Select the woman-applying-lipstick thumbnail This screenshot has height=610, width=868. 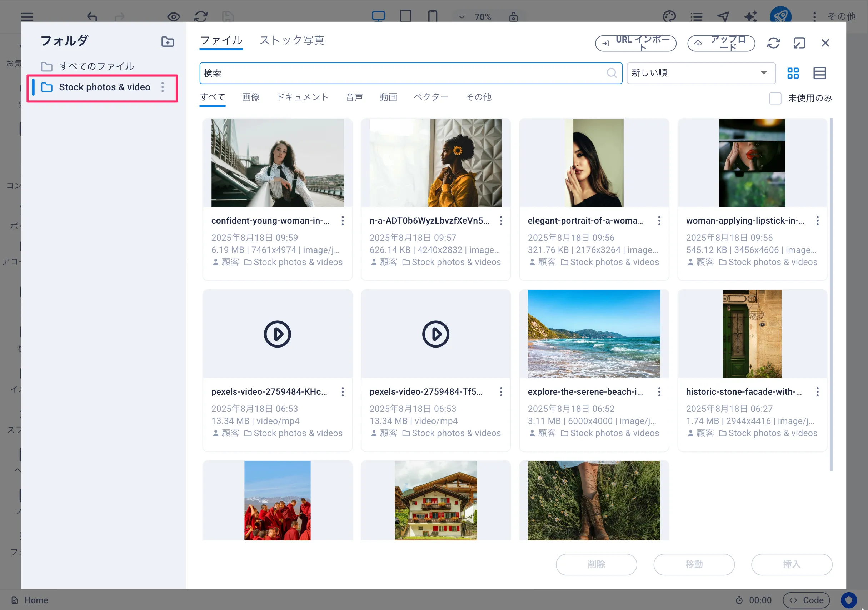(x=752, y=163)
